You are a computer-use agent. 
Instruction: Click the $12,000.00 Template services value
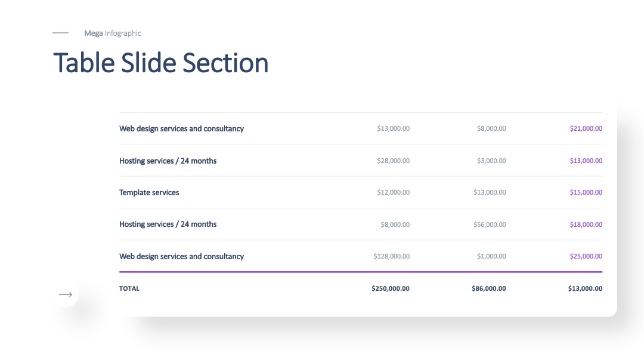point(393,193)
